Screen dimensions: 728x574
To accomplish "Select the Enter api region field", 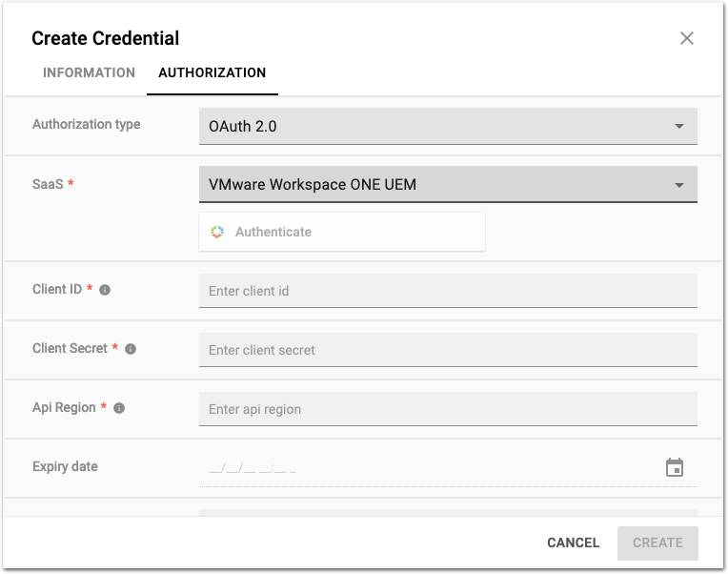I will click(x=448, y=409).
